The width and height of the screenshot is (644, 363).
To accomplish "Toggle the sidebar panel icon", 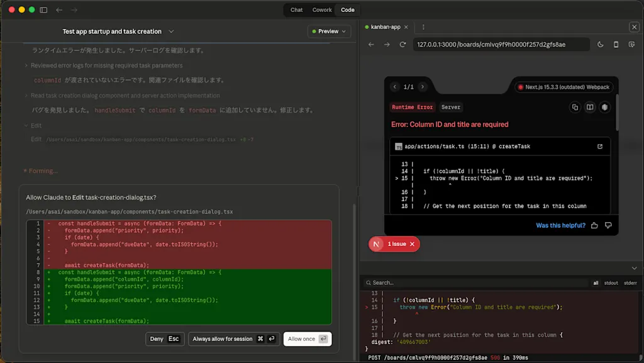I will (43, 10).
